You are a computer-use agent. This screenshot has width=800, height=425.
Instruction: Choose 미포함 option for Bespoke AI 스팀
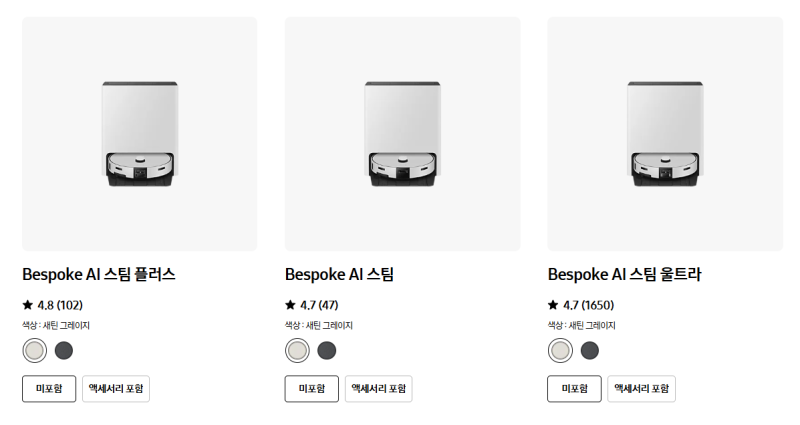point(312,389)
